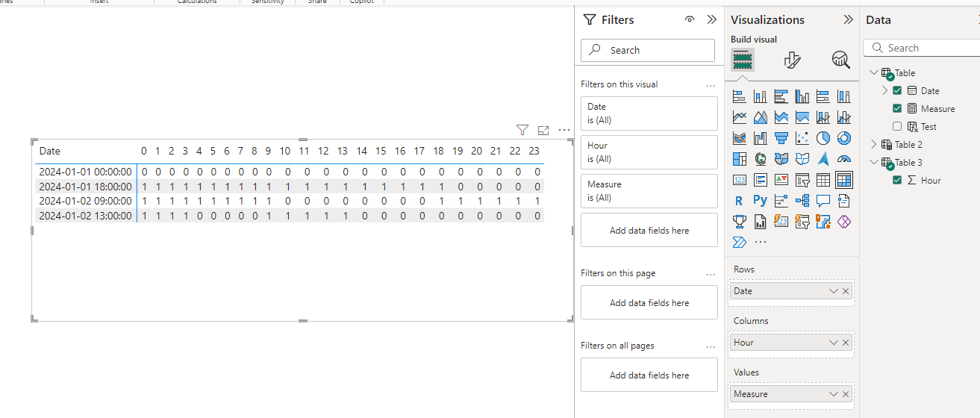This screenshot has height=418, width=980.
Task: Collapse the Visualizations pane
Action: (848, 20)
